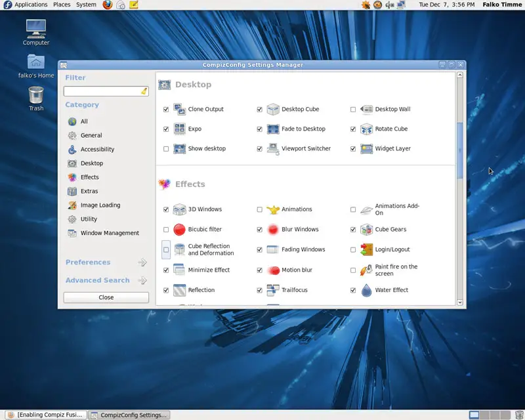This screenshot has height=420, width=525.
Task: Click the Filter search text field
Action: [x=102, y=91]
